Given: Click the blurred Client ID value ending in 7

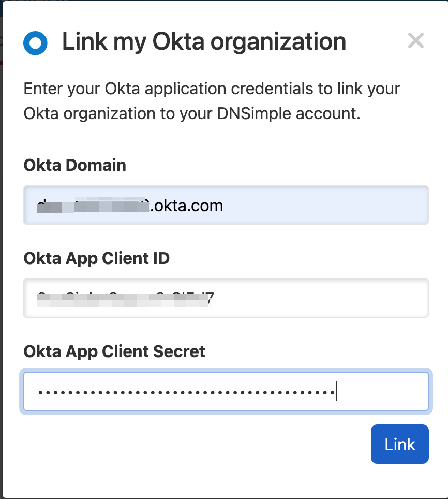Looking at the screenshot, I should click(x=124, y=298).
